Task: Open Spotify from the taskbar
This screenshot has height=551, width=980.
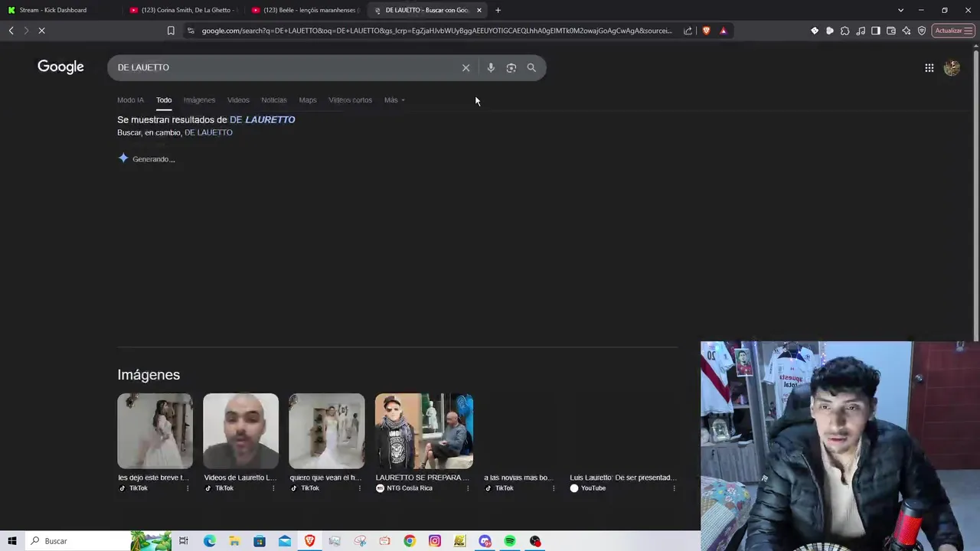Action: (x=510, y=541)
